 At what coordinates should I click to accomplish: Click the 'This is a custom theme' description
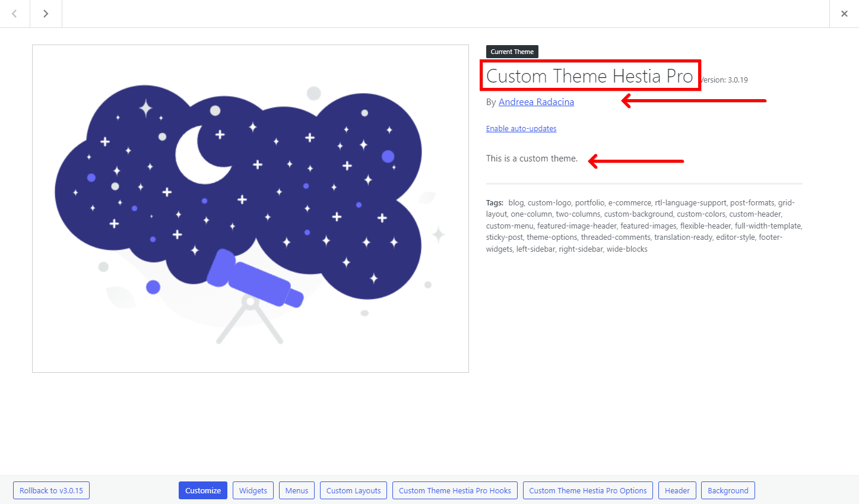[532, 159]
